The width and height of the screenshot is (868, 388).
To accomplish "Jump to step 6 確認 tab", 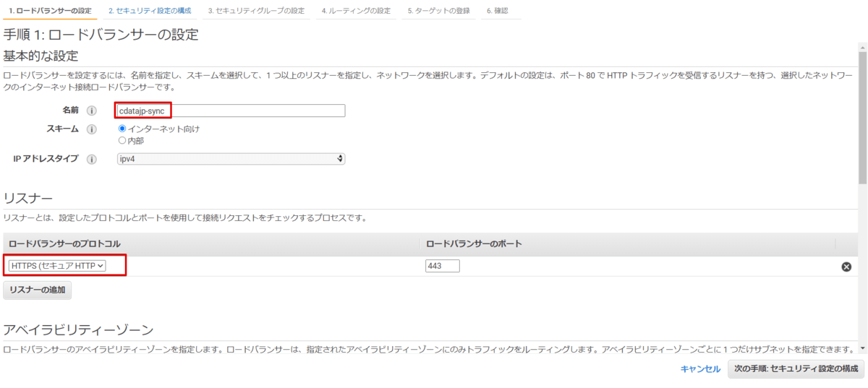I will [x=497, y=12].
